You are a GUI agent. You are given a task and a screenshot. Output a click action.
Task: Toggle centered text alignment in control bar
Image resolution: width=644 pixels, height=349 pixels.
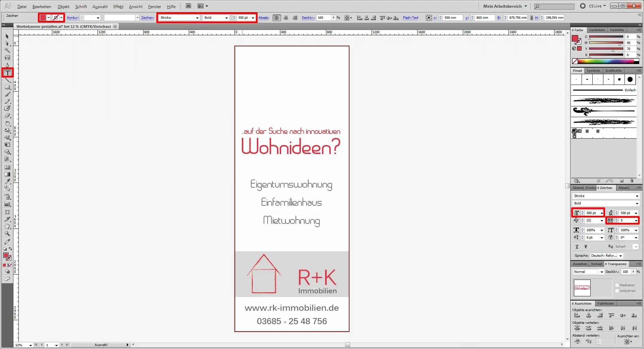pos(286,18)
